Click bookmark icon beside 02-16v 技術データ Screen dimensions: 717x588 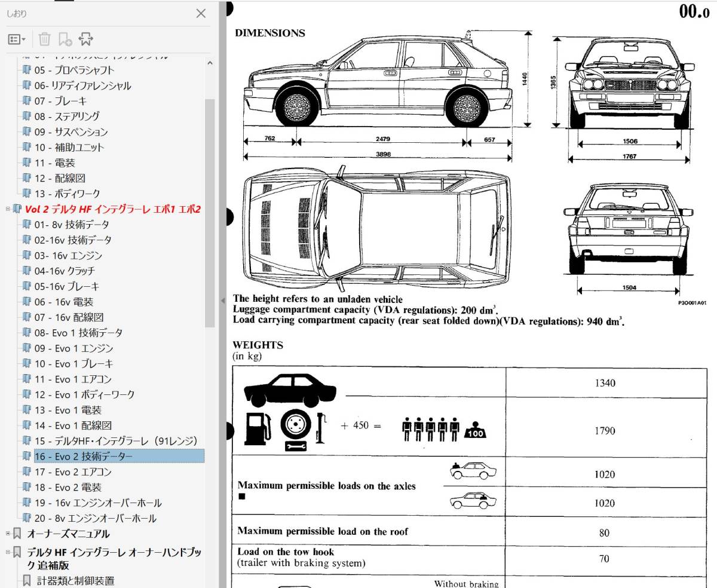pyautogui.click(x=26, y=240)
